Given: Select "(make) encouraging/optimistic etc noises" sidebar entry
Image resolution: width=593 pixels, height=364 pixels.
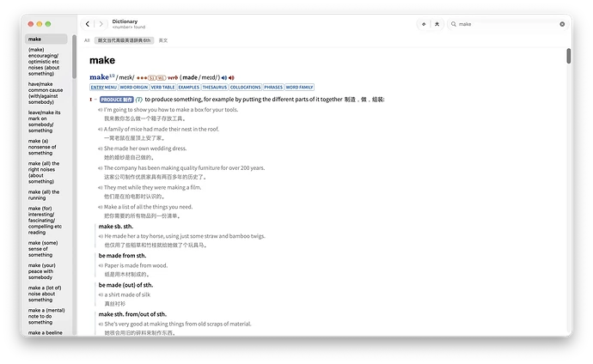Looking at the screenshot, I should [x=46, y=62].
